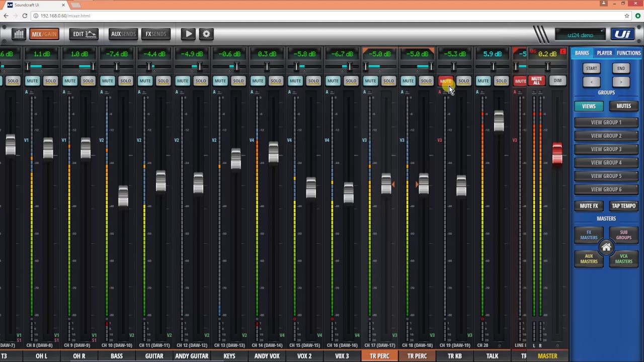Viewport: 644px width, 362px height.
Task: Click the BASS channel fader
Action: 123,196
